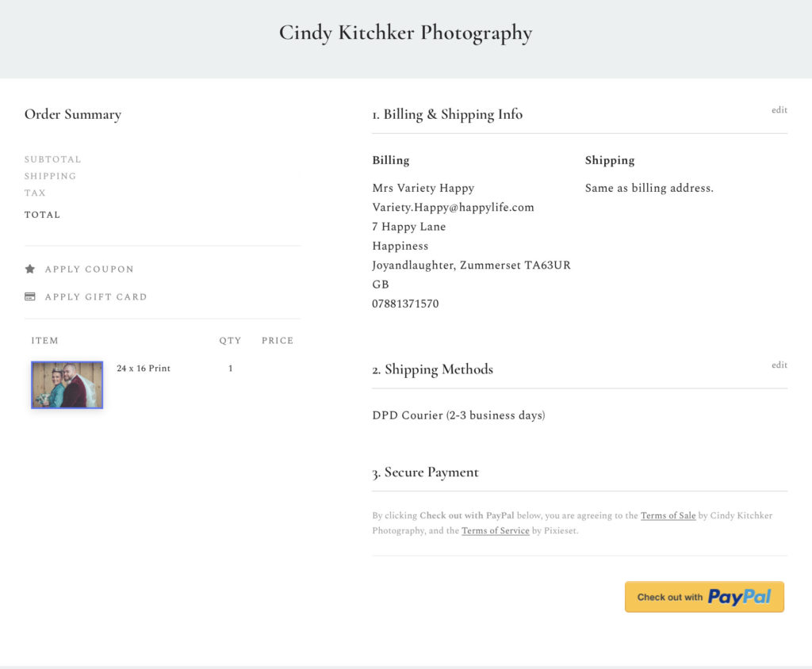Click the Order Summary heading
Viewport: 812px width, 669px height.
(x=73, y=114)
